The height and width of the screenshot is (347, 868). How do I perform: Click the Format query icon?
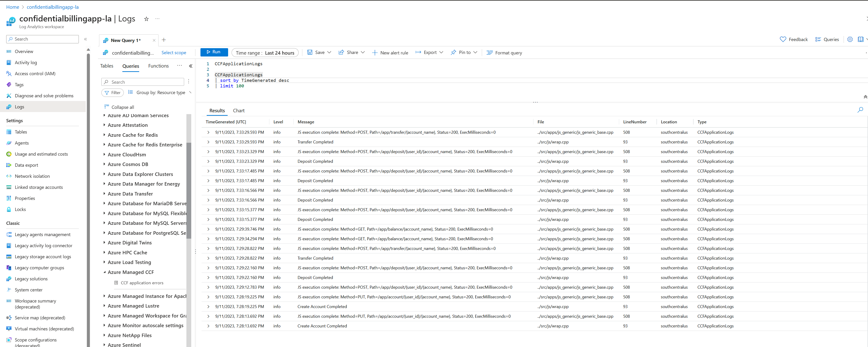click(489, 52)
